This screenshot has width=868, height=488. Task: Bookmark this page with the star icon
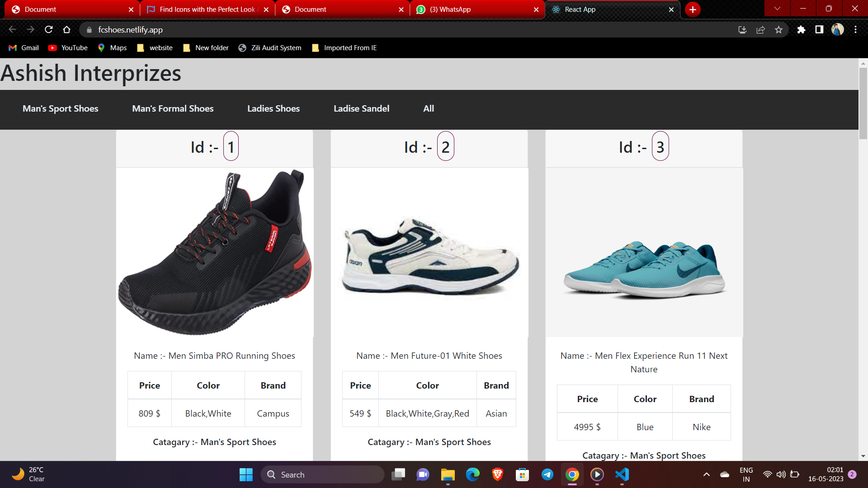[x=778, y=30]
